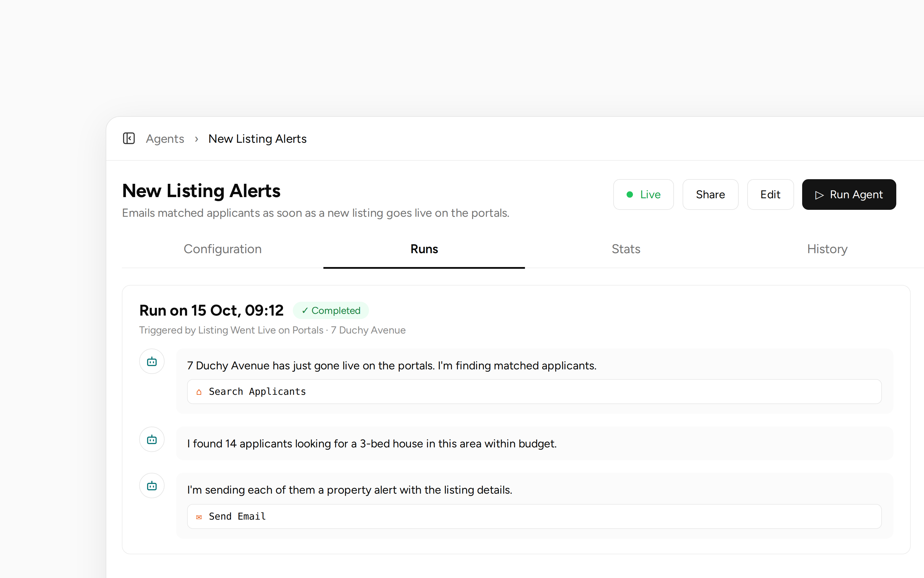Image resolution: width=924 pixels, height=578 pixels.
Task: Click bot avatar beside 14 applicants message
Action: coord(152,439)
